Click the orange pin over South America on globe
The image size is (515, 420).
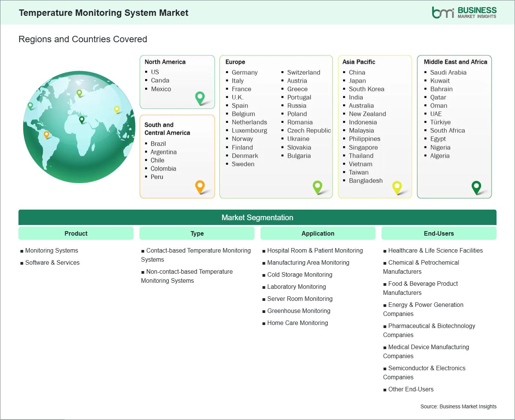46,135
